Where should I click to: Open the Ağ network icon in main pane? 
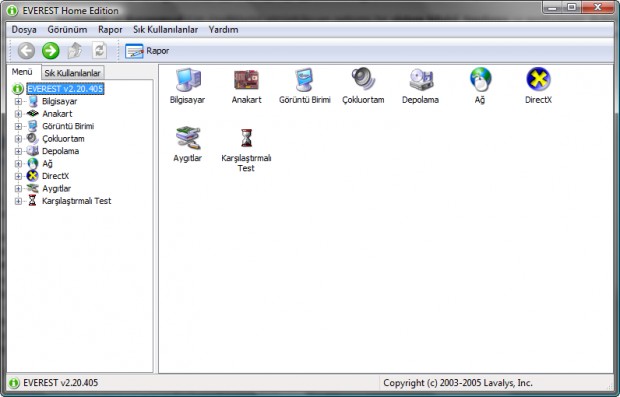click(480, 79)
